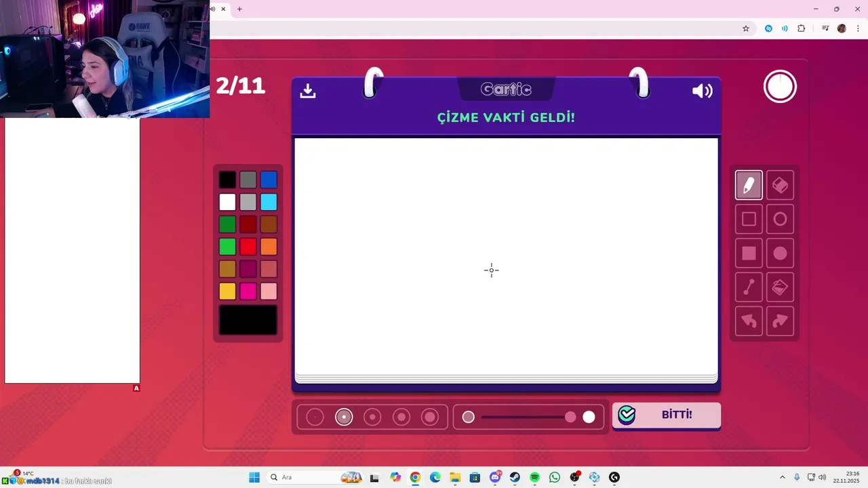Open the Chrome three-dot menu
The image size is (868, 488).
[858, 28]
